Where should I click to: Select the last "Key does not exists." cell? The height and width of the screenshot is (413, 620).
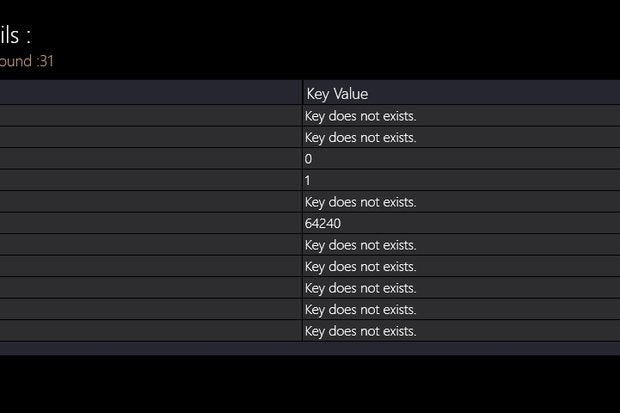point(461,331)
